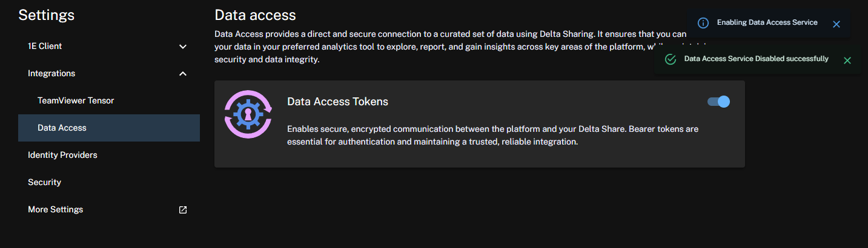Click the Enabling Data Access Service message text
This screenshot has width=868, height=248.
(x=767, y=22)
